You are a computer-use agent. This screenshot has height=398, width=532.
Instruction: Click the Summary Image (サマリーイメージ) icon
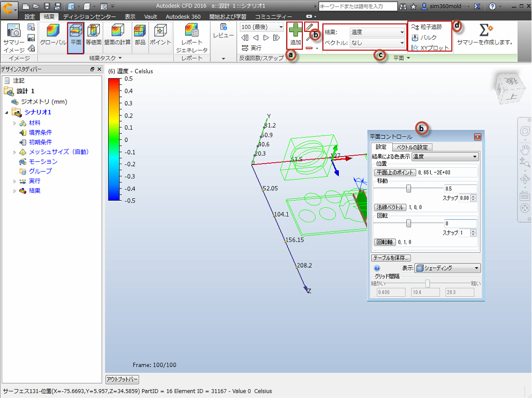(x=14, y=38)
